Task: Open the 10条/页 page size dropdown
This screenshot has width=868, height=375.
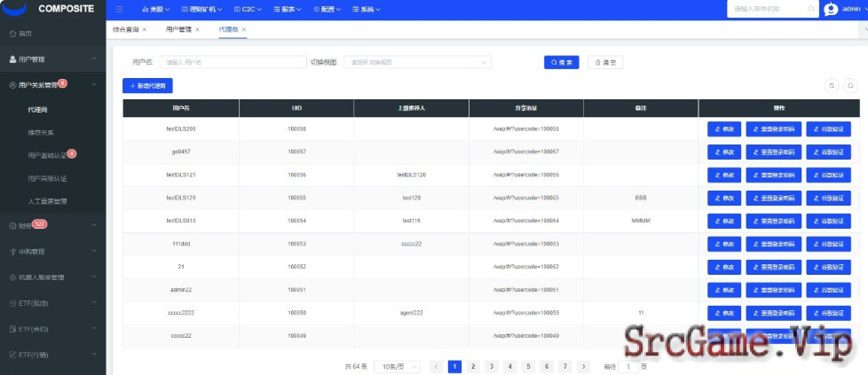Action: (397, 367)
